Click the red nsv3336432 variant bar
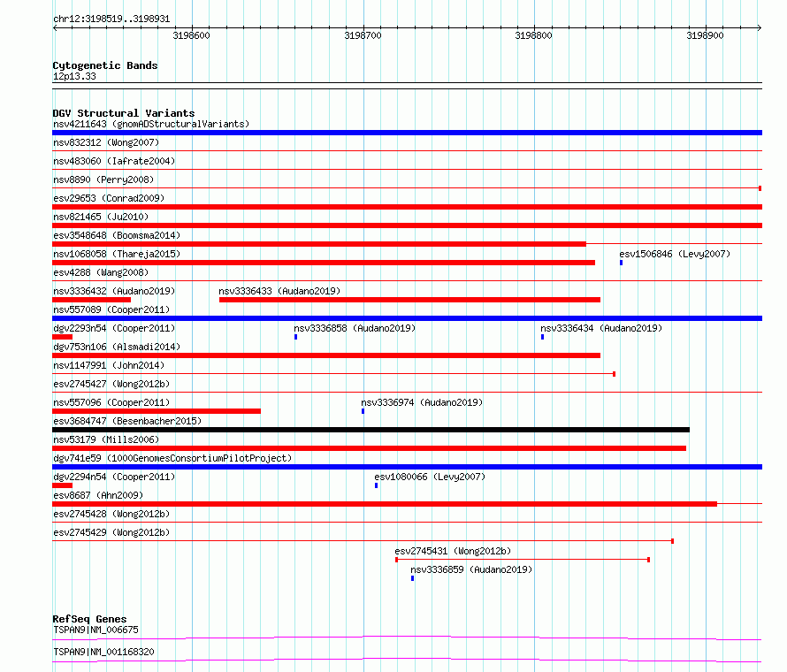Viewport: 787px width, 672px height. 91,300
